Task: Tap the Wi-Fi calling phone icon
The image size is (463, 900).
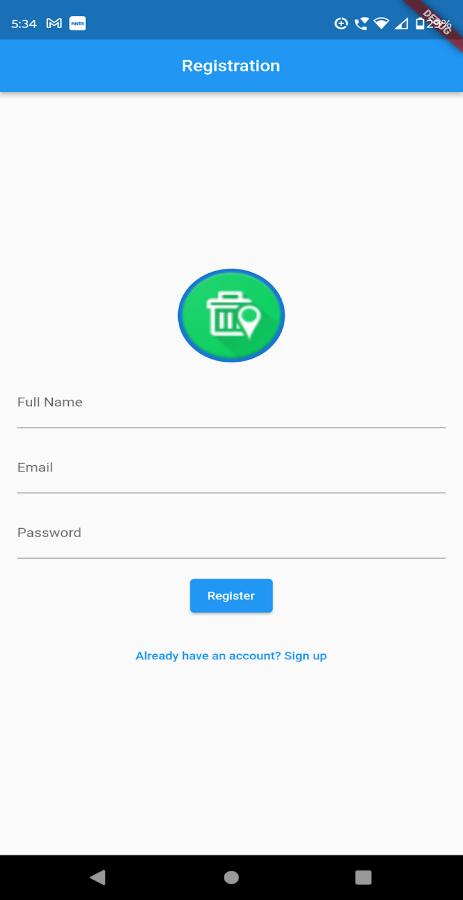Action: pos(361,24)
